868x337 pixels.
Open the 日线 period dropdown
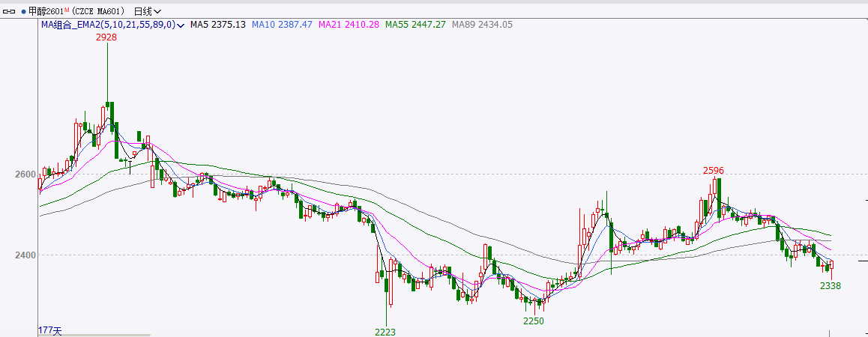click(148, 11)
